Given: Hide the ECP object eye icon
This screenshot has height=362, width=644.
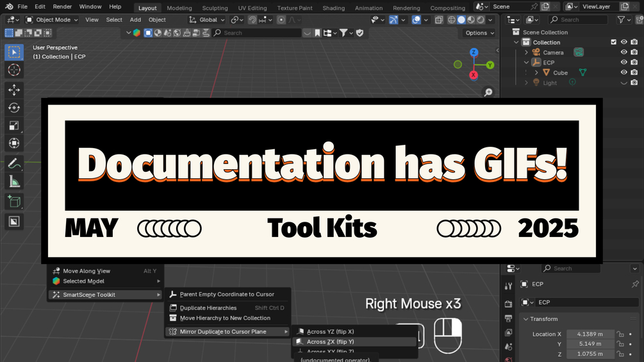Looking at the screenshot, I should [x=624, y=62].
